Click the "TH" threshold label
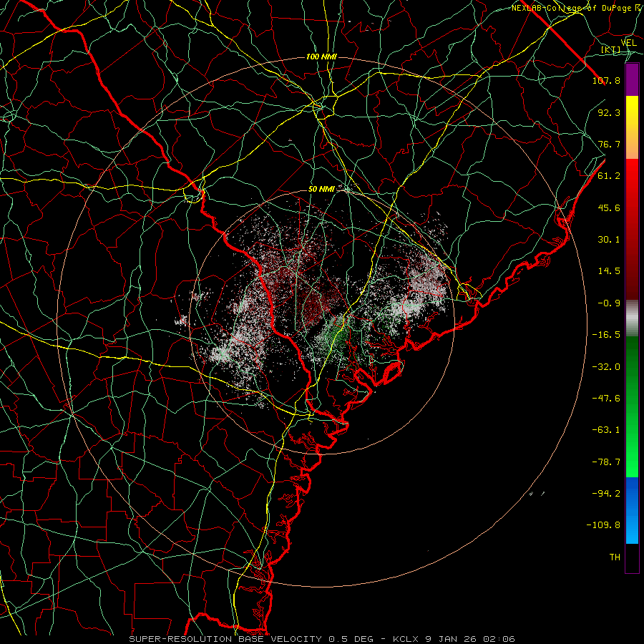Viewport: 644px width, 644px height. click(x=615, y=557)
